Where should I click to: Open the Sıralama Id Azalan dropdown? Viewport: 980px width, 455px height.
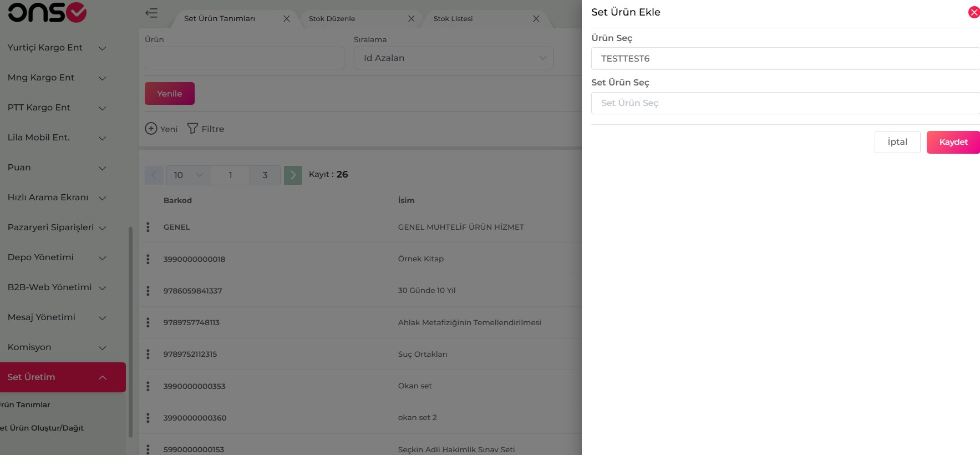coord(453,58)
